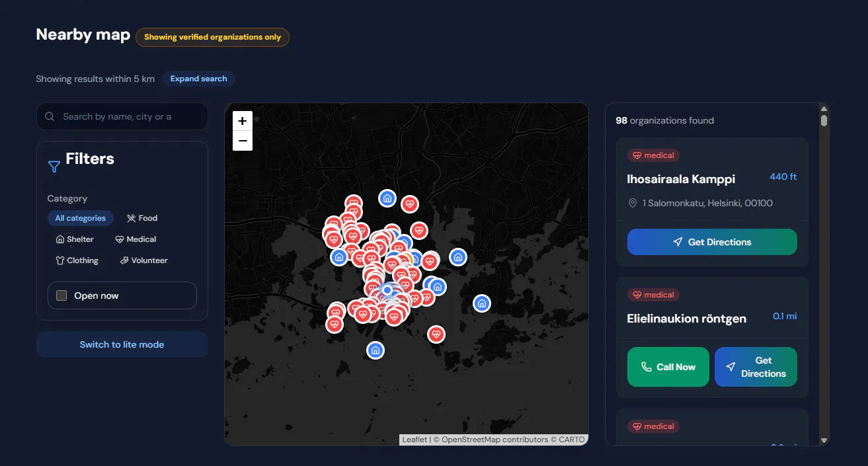Select the southwesternmost red medical marker
868x466 pixels.
(x=335, y=325)
